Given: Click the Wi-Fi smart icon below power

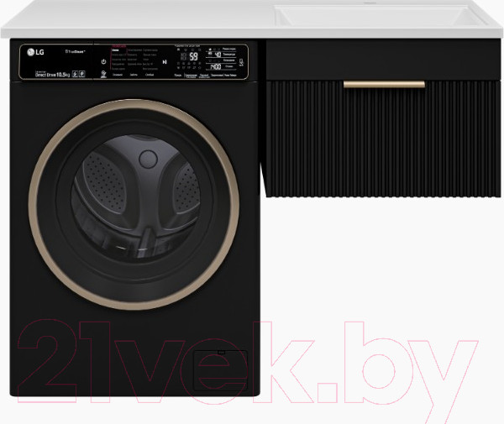Looking at the screenshot, I should [x=102, y=75].
